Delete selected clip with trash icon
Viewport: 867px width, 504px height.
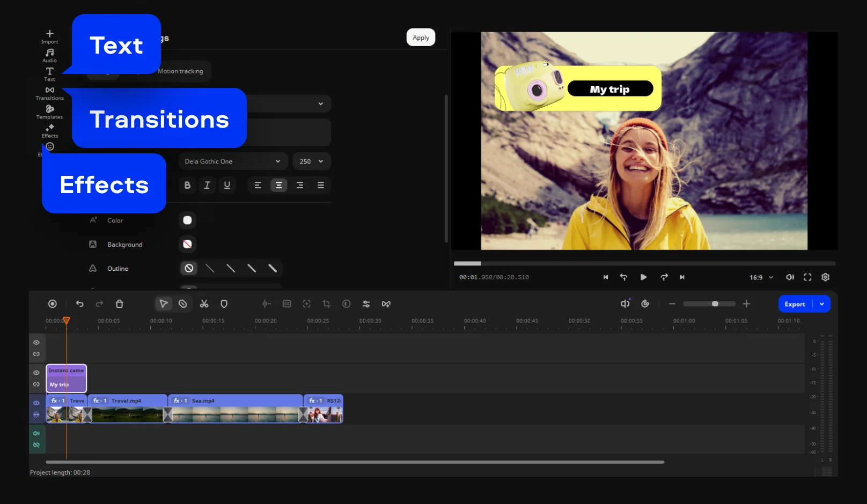(x=120, y=304)
